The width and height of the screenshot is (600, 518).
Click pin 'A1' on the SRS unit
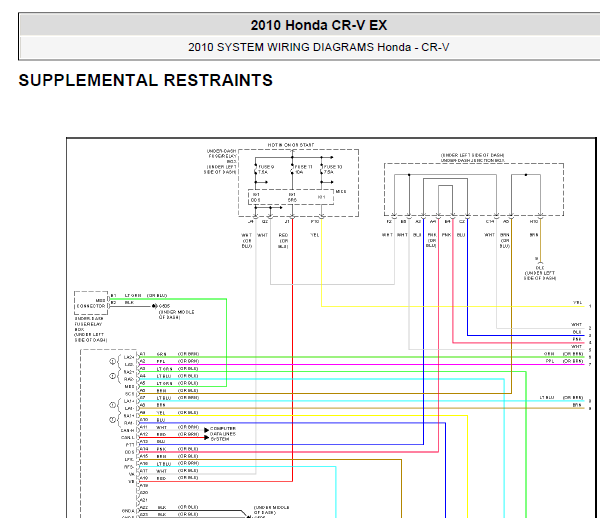[142, 354]
